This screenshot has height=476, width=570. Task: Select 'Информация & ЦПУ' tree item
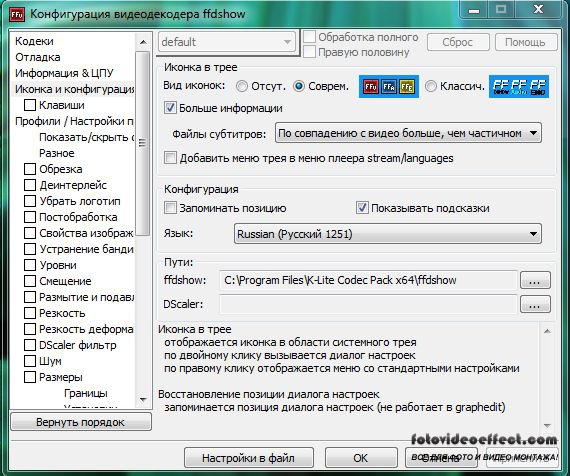click(x=64, y=73)
